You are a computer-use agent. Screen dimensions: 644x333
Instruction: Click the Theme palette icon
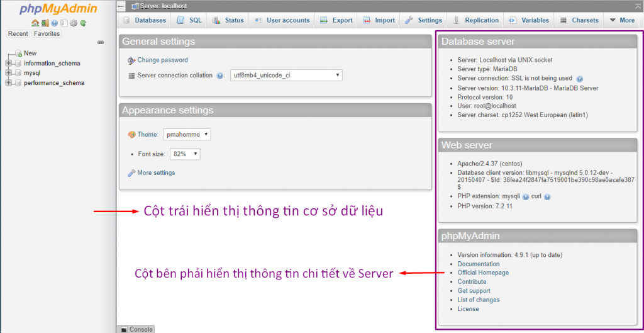131,135
